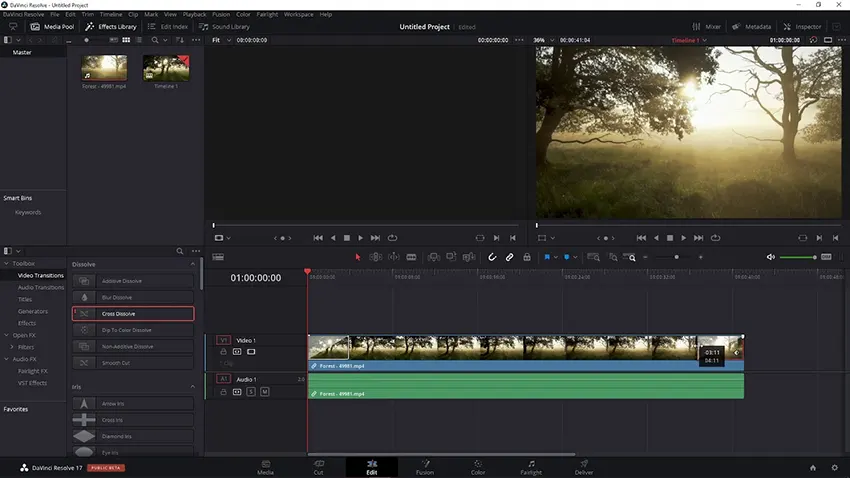Image resolution: width=850 pixels, height=478 pixels.
Task: Click the Overwrite Clip toolbar icon
Action: click(x=451, y=257)
